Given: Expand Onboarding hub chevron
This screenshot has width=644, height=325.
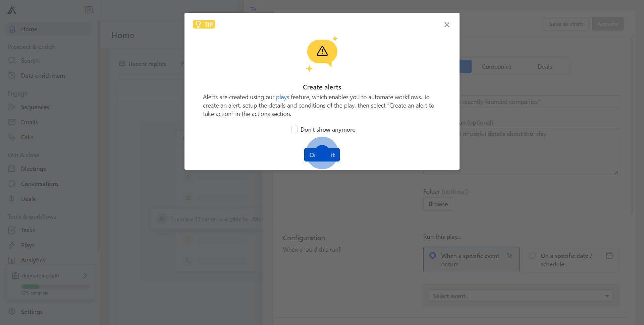Looking at the screenshot, I should coord(85,276).
